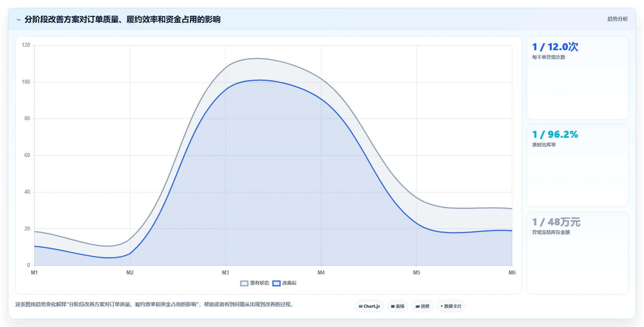The image size is (644, 327).
Task: Click the trend icon beside the chart title
Action: point(18,20)
